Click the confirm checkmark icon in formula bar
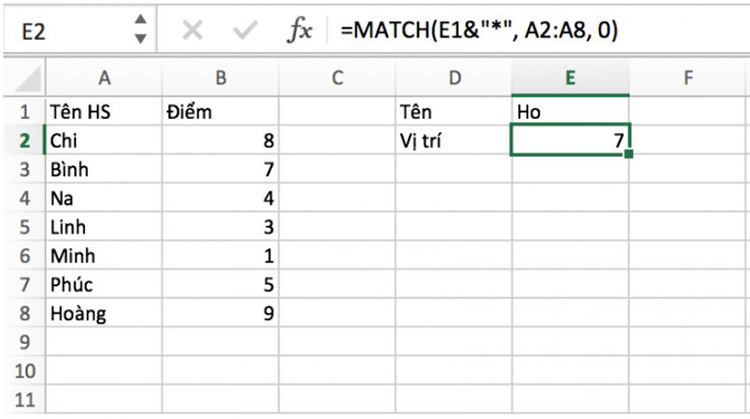 click(245, 31)
